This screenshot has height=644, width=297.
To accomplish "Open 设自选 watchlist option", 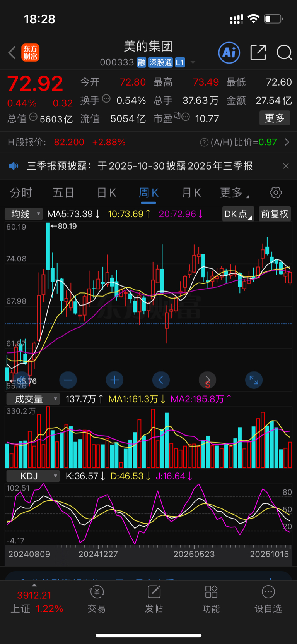I will (x=268, y=599).
